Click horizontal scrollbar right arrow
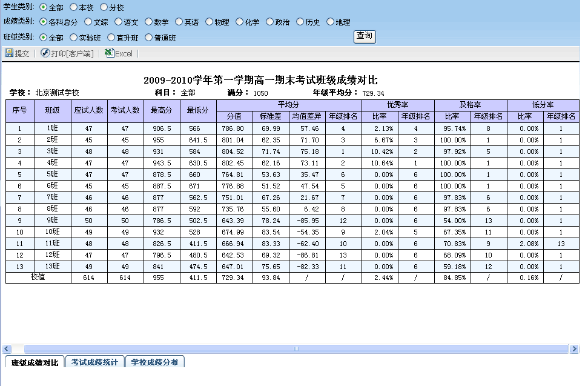Viewport: 588px width, 386px height. coord(574,349)
